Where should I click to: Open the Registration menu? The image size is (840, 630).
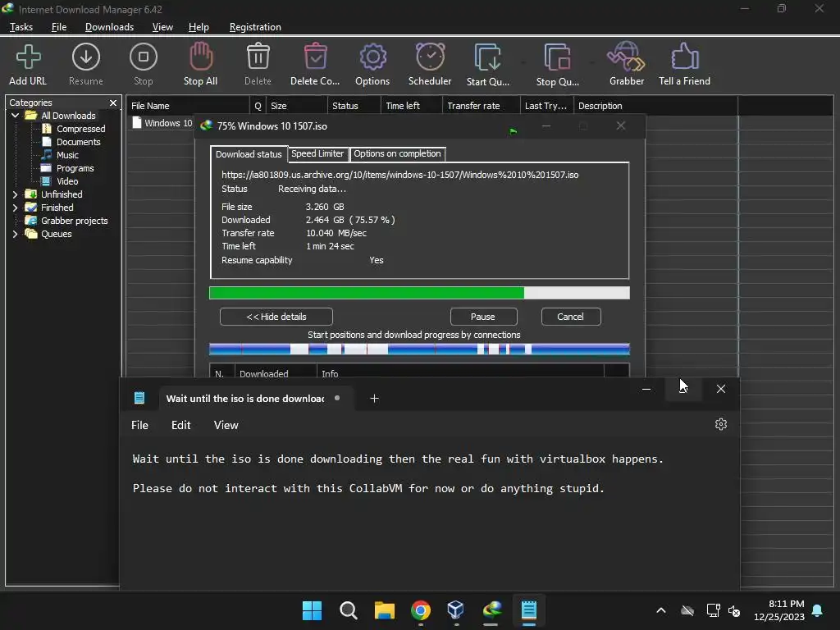(255, 27)
